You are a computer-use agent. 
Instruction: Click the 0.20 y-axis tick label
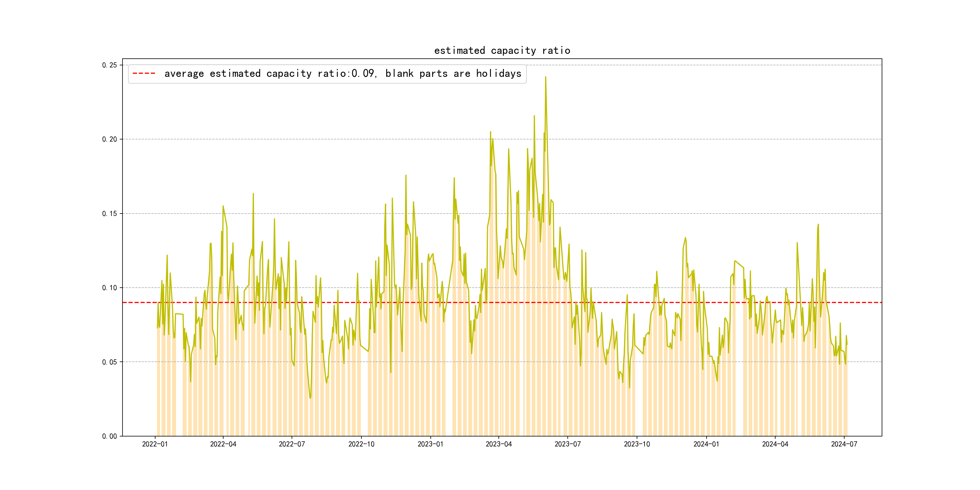pyautogui.click(x=109, y=139)
